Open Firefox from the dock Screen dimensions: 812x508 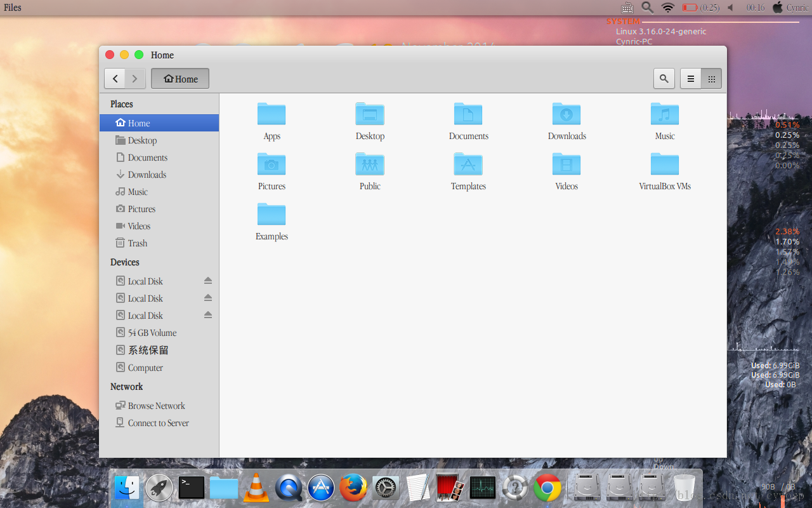pyautogui.click(x=353, y=488)
